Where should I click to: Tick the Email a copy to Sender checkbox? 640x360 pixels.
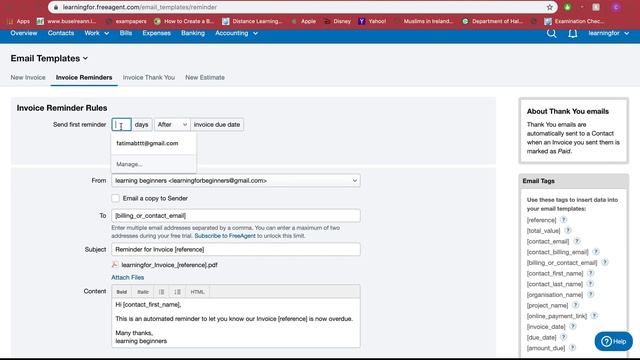click(x=116, y=198)
